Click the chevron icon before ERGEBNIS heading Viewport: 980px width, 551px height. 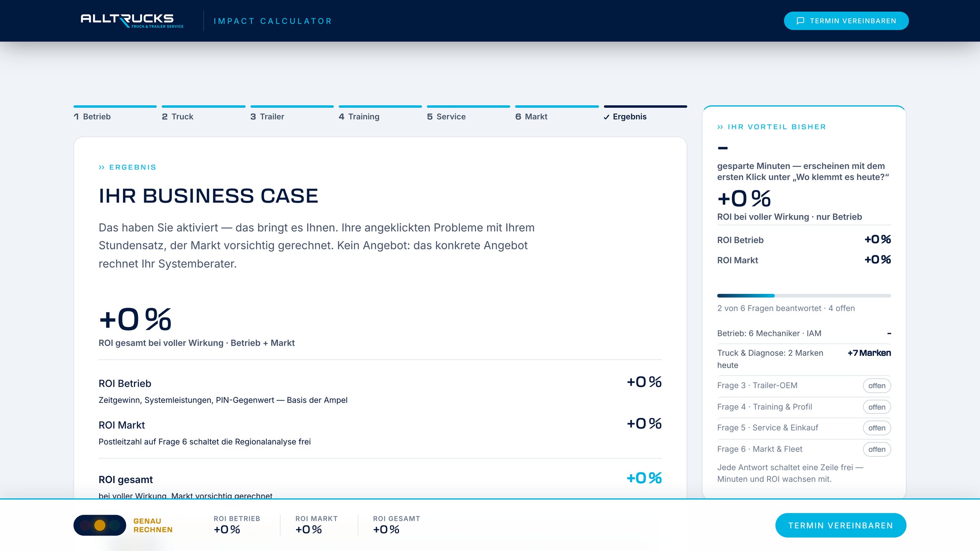[x=102, y=167]
